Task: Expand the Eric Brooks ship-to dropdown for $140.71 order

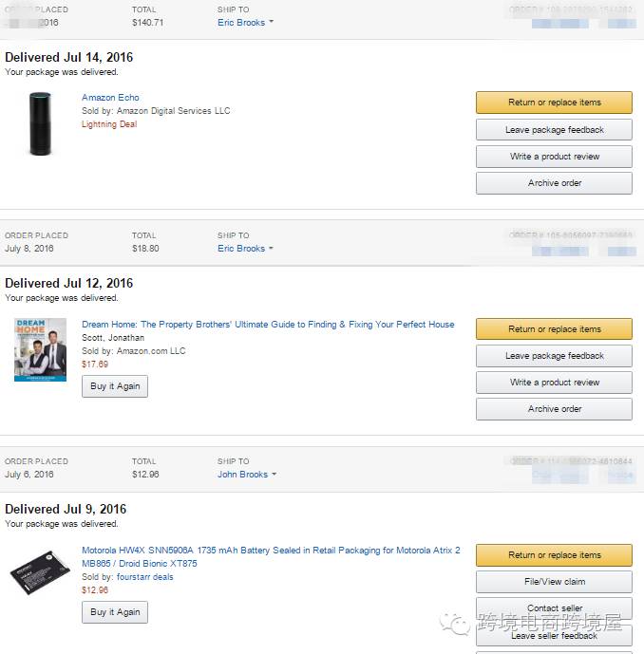Action: (245, 23)
